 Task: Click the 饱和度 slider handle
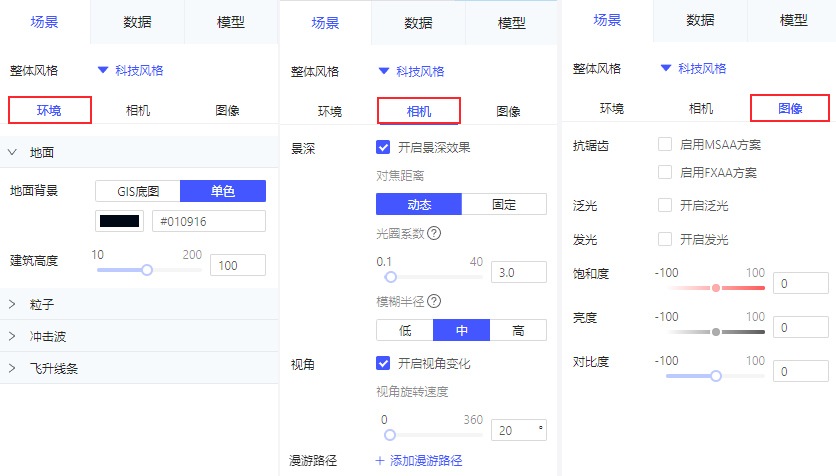tap(716, 288)
